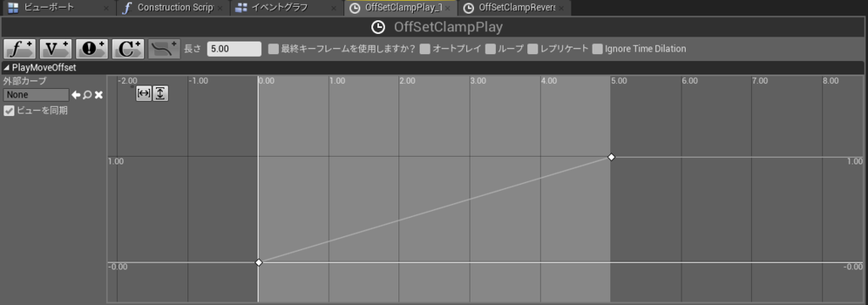Close the OffSetClampReverse tab
Viewport: 868px width, 305px height.
pyautogui.click(x=561, y=8)
